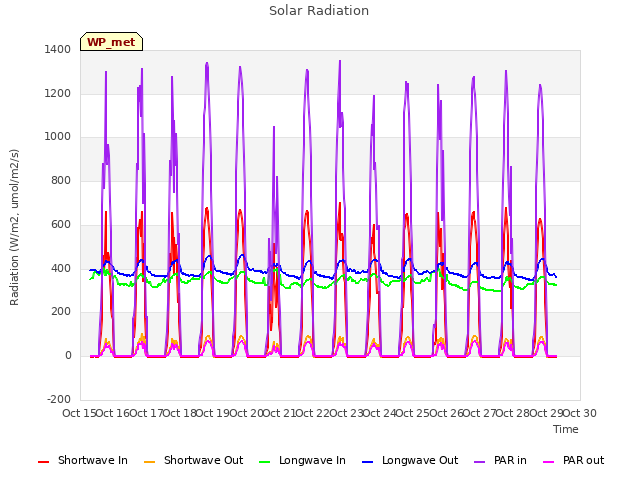640x480 pixels.
Task: Click the magenta PAR out legend swatch
Action: click(549, 462)
